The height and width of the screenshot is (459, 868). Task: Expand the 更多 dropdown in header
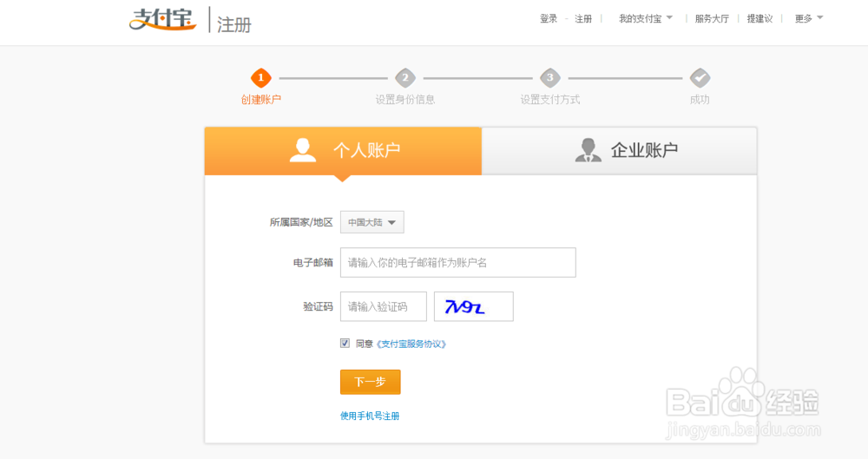(809, 19)
